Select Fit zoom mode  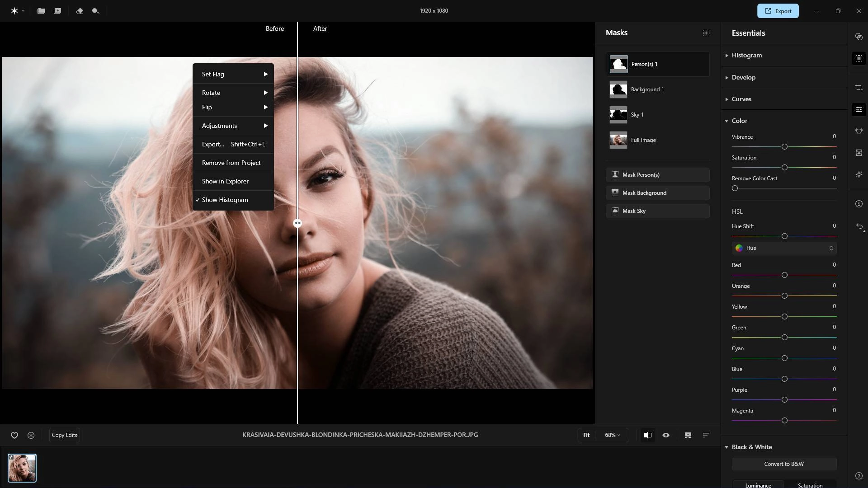pos(586,435)
